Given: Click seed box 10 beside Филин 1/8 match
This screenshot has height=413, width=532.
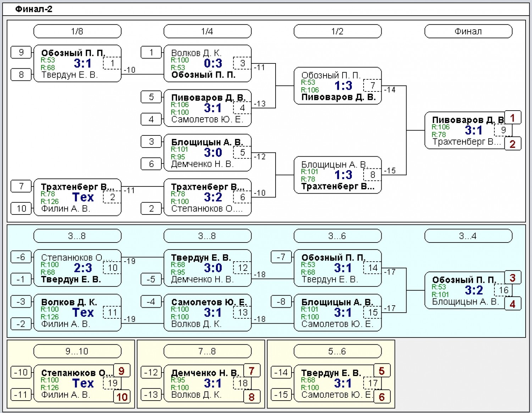Looking at the screenshot, I should coord(21,208).
